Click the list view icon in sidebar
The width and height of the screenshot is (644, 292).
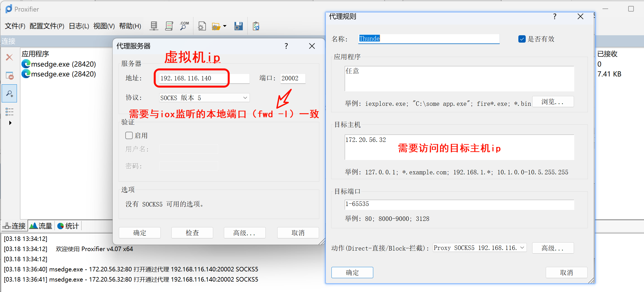(9, 112)
